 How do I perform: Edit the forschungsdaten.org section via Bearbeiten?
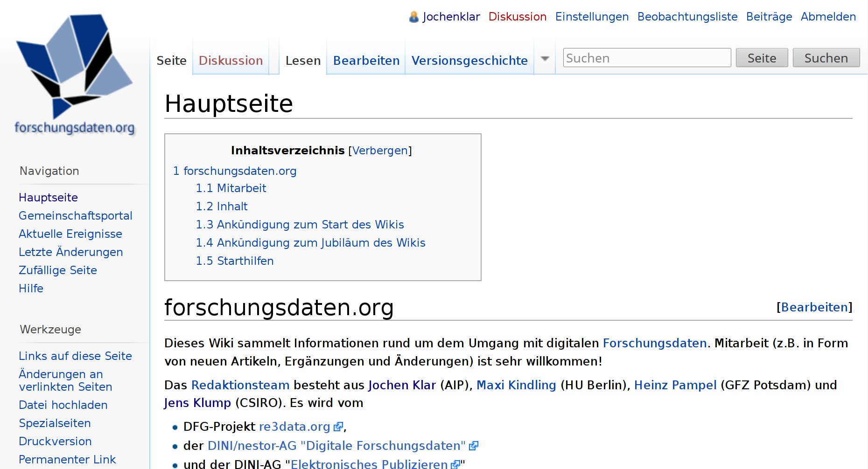(x=814, y=307)
